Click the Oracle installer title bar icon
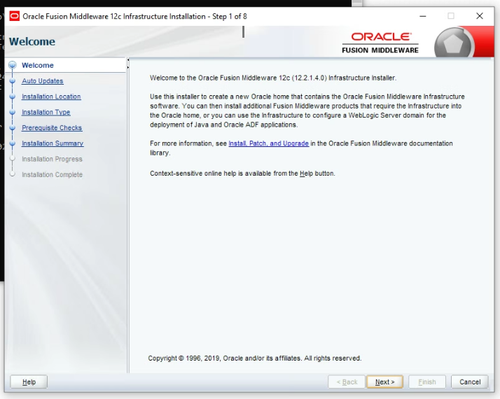This screenshot has height=399, width=500. coord(14,16)
